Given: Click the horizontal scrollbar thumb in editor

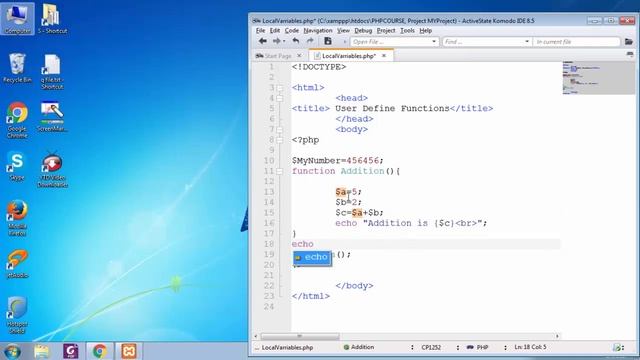Looking at the screenshot, I should (300, 336).
